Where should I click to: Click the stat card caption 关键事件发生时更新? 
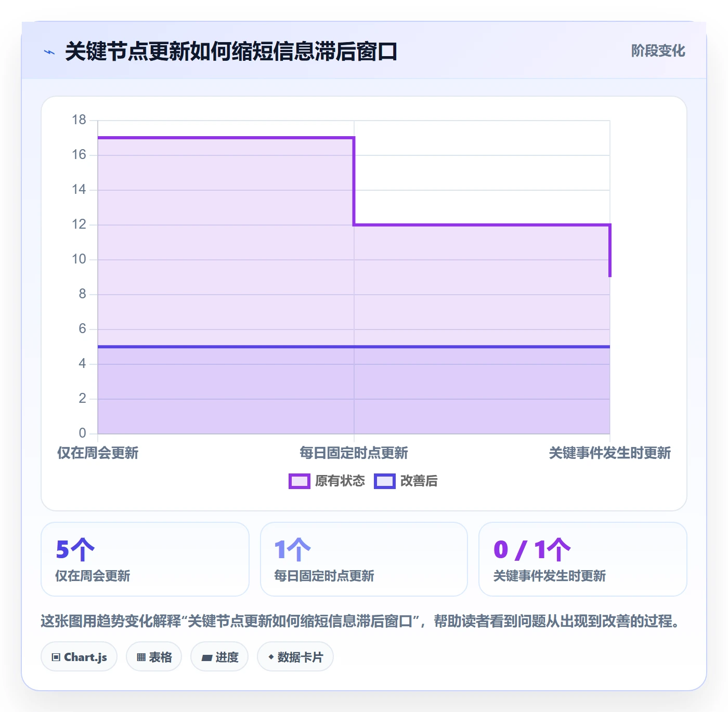tap(550, 576)
